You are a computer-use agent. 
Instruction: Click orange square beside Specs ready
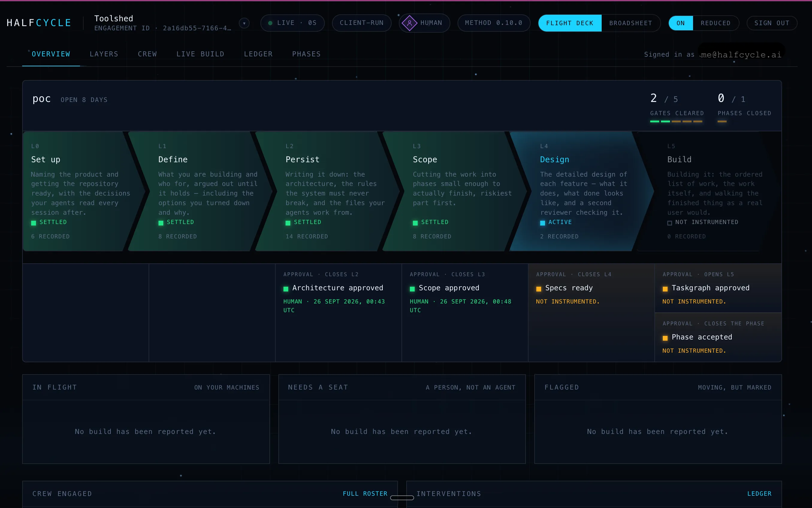point(538,289)
